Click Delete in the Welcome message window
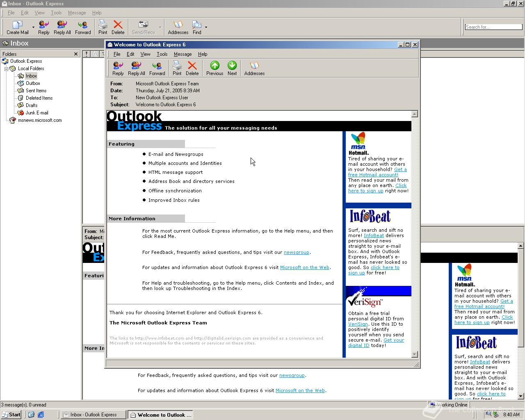This screenshot has height=420, width=525. pos(192,68)
